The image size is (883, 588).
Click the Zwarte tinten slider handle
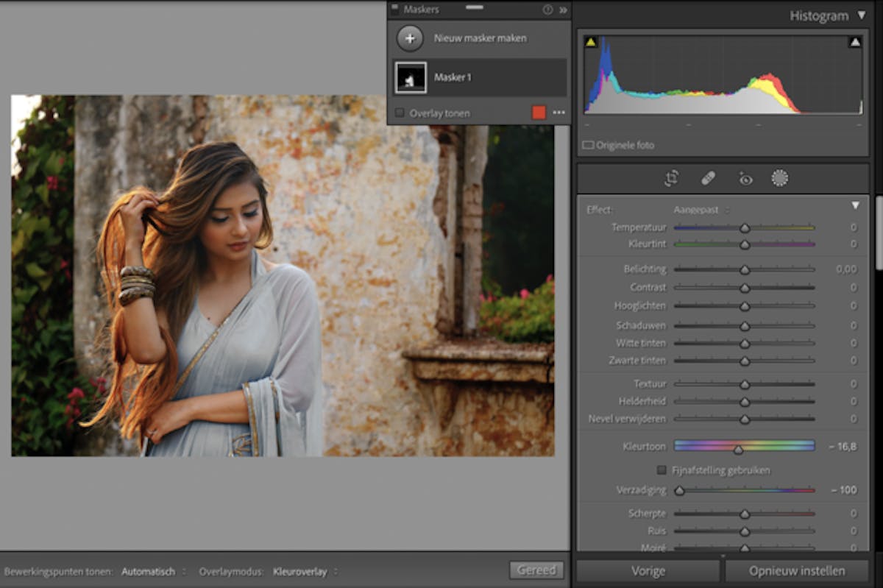click(745, 361)
